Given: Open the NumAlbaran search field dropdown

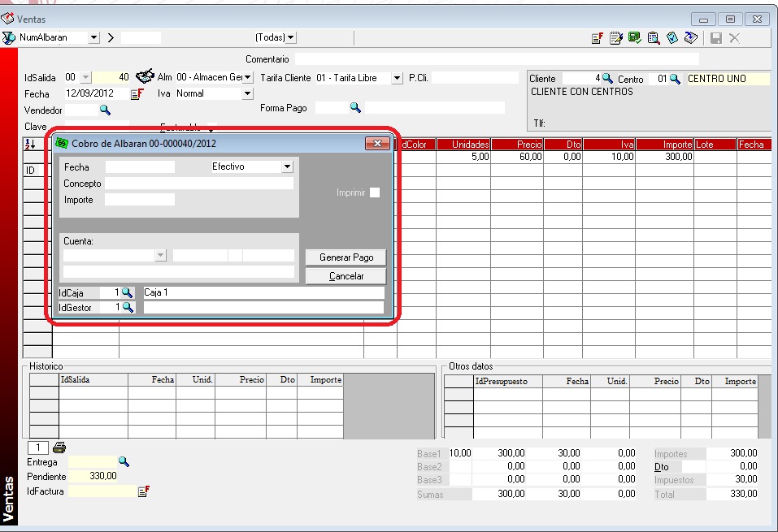Looking at the screenshot, I should [93, 37].
